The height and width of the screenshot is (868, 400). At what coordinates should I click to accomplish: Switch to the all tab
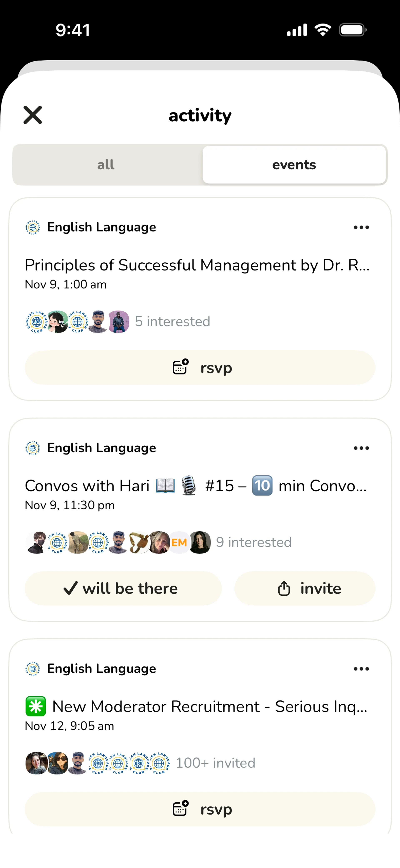click(106, 165)
